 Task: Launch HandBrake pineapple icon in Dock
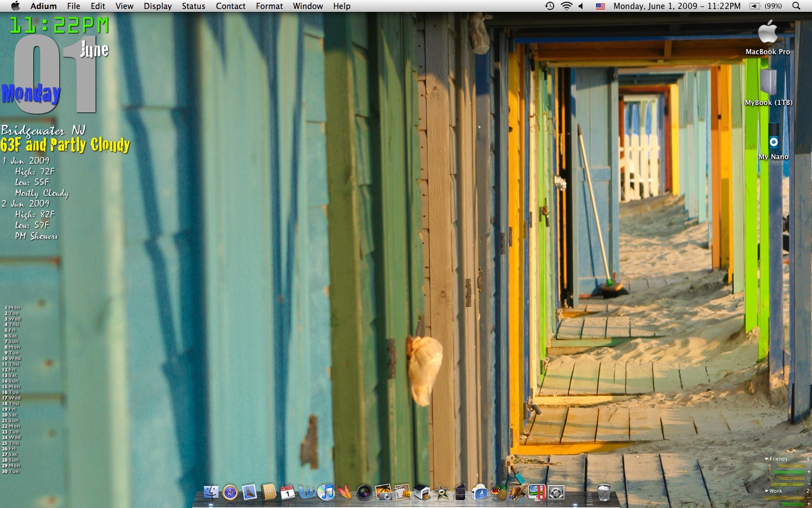click(498, 492)
